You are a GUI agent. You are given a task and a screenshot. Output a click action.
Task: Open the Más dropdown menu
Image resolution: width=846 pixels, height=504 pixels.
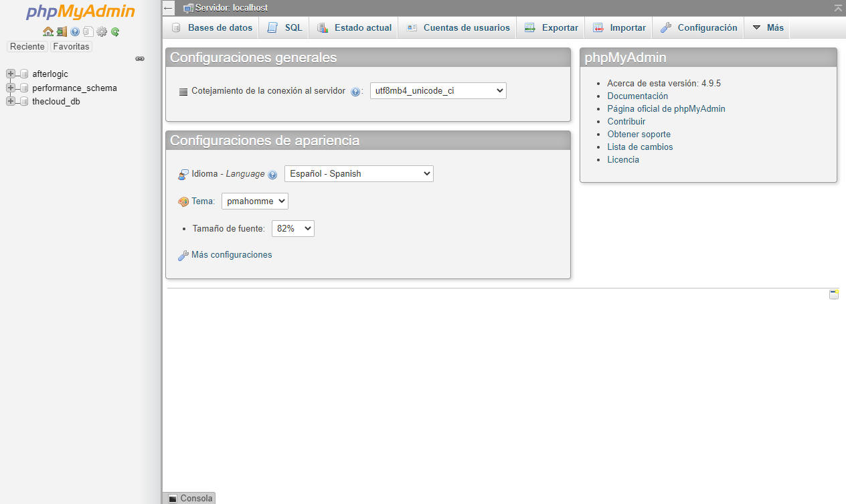pos(767,27)
